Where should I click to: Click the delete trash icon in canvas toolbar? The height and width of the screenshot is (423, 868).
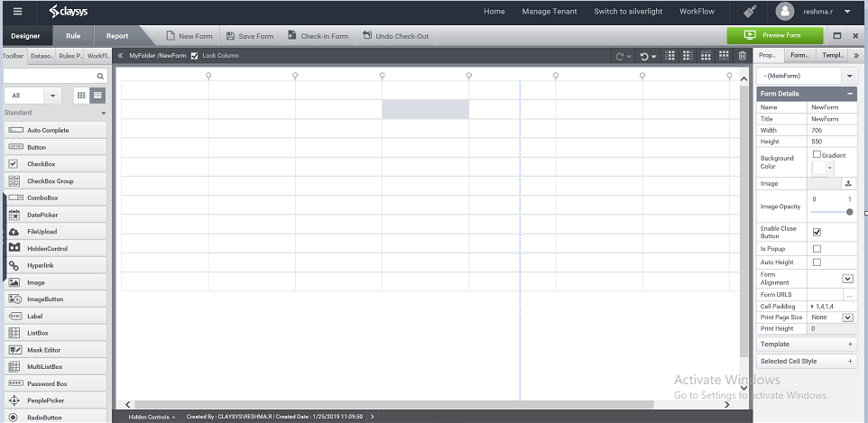(x=743, y=56)
